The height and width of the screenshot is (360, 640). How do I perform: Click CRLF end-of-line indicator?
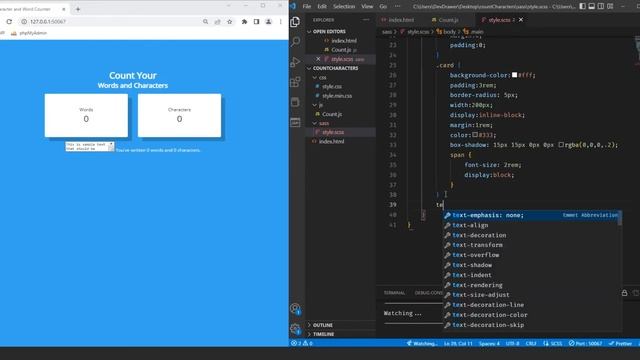pyautogui.click(x=531, y=343)
